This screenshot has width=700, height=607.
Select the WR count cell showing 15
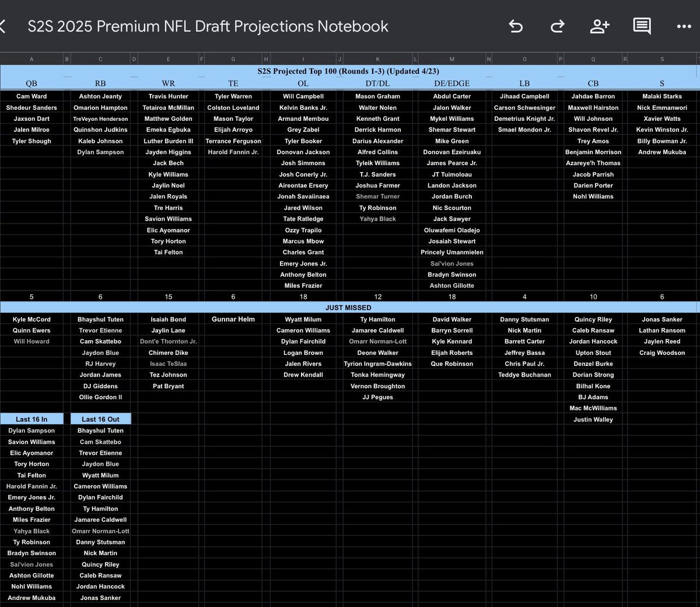click(x=169, y=296)
